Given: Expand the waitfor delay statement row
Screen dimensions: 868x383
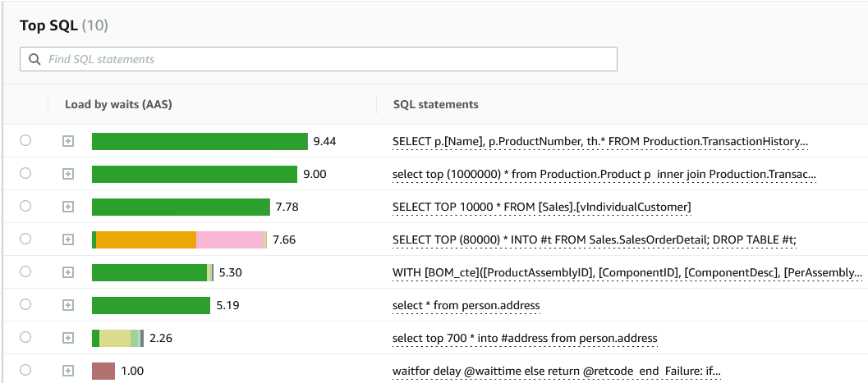Looking at the screenshot, I should click(x=69, y=371).
